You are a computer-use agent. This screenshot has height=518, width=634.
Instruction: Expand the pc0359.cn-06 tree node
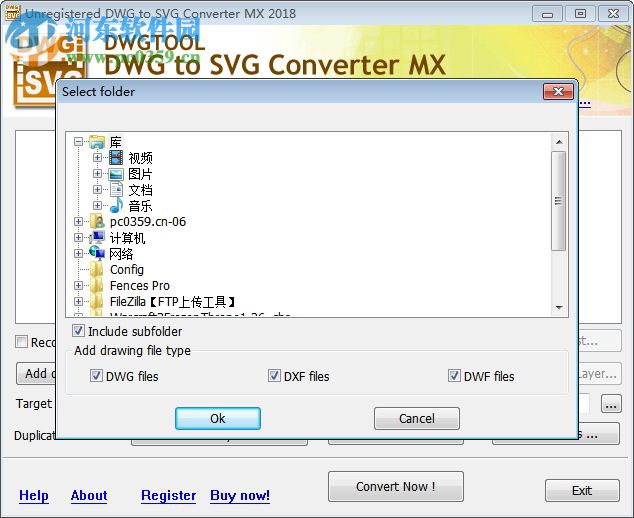tap(78, 222)
